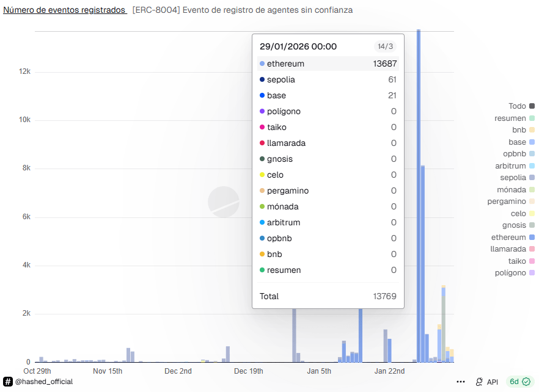This screenshot has width=539, height=392.
Task: Open the @hashed_official profile link
Action: click(43, 382)
